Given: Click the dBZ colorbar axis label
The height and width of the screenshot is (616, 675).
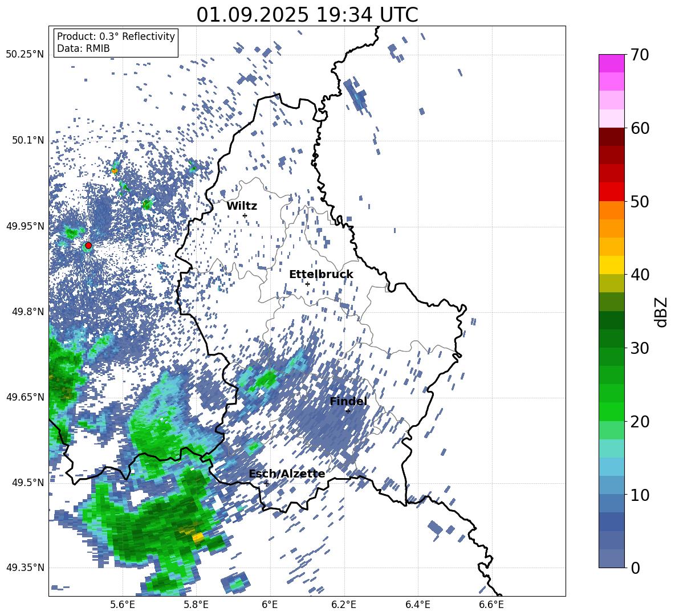Looking at the screenshot, I should 662,312.
